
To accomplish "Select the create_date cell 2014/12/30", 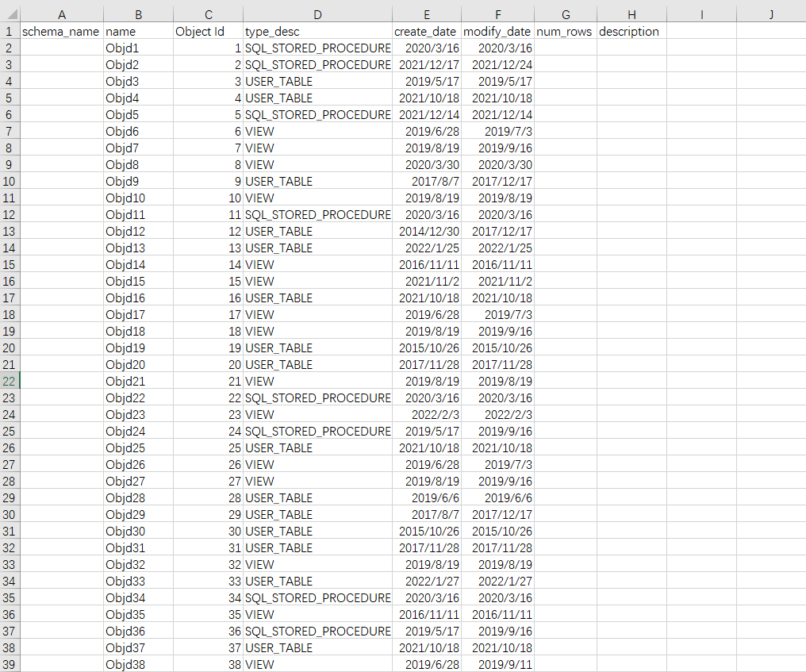I will pos(427,232).
